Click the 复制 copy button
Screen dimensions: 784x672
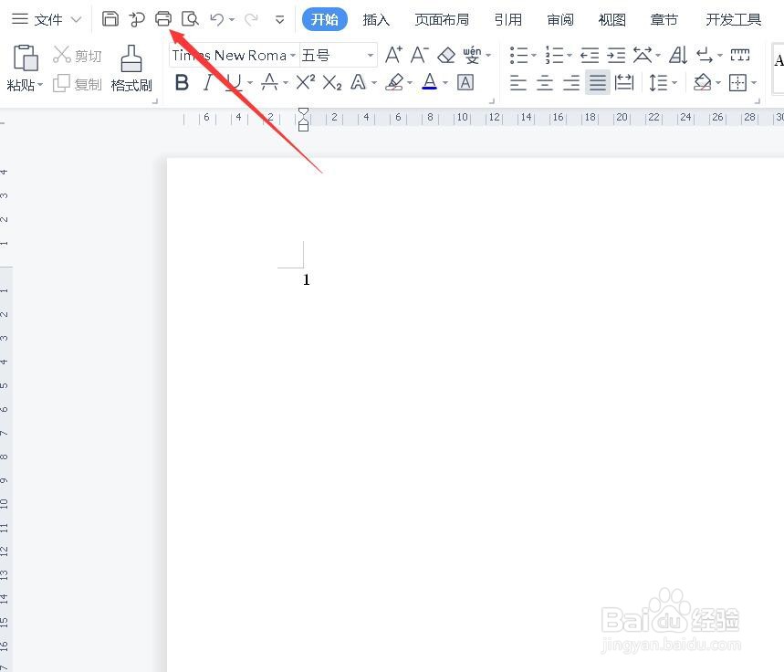(x=78, y=84)
